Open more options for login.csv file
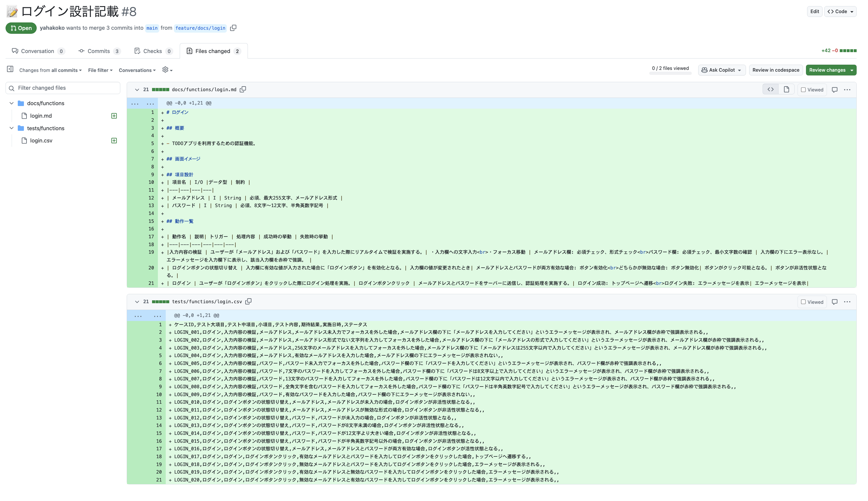Screen dimensions: 868x501 click(x=847, y=302)
